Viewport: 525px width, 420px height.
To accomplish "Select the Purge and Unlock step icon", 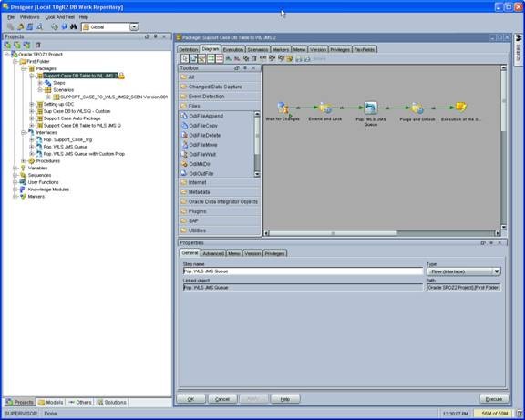I will pos(417,108).
